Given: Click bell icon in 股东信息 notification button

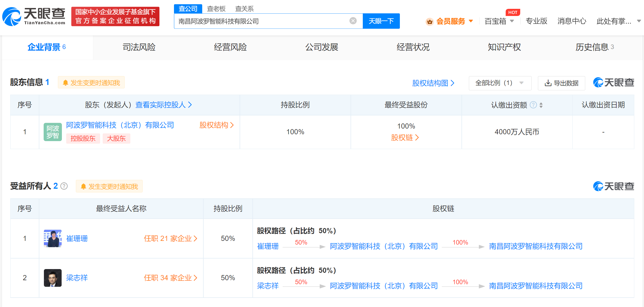Looking at the screenshot, I should pyautogui.click(x=65, y=83).
